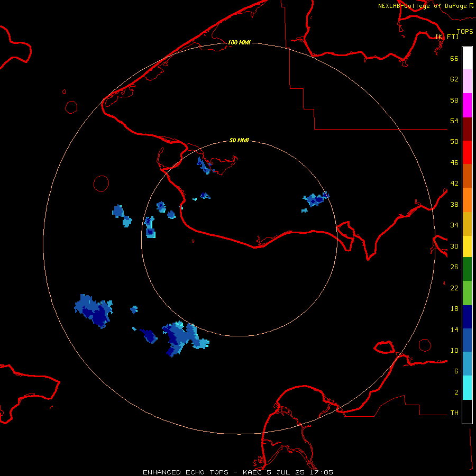Click the legend value 58
Viewport: 476px width, 476px height.
coord(454,100)
